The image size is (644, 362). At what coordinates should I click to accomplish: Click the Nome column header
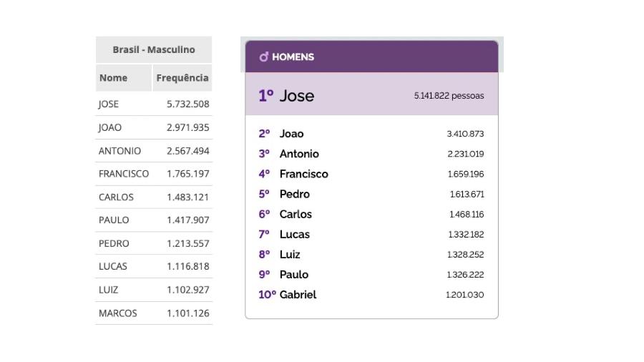[x=113, y=78]
